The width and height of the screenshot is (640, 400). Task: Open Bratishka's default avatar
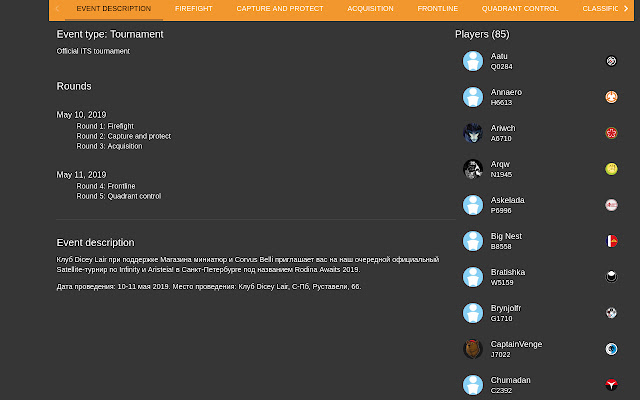coord(473,277)
